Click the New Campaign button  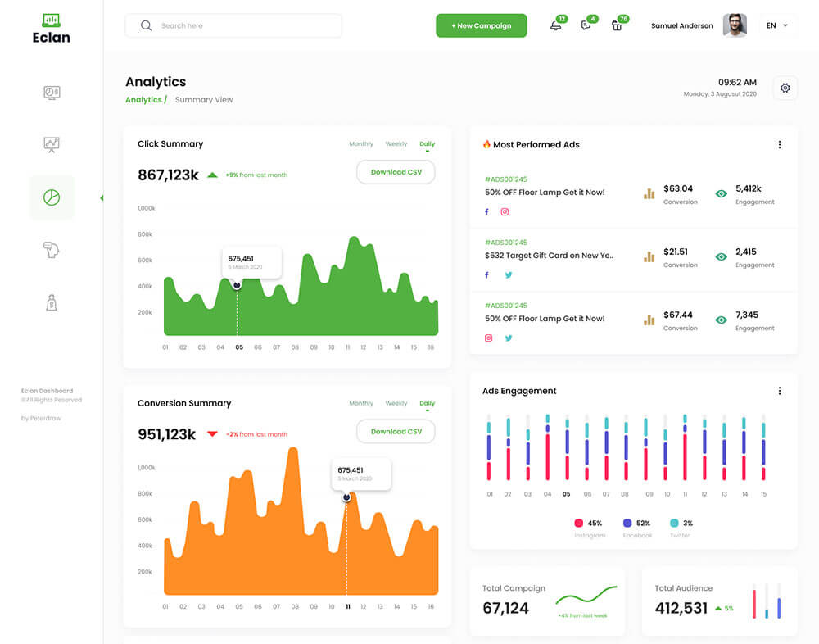481,25
